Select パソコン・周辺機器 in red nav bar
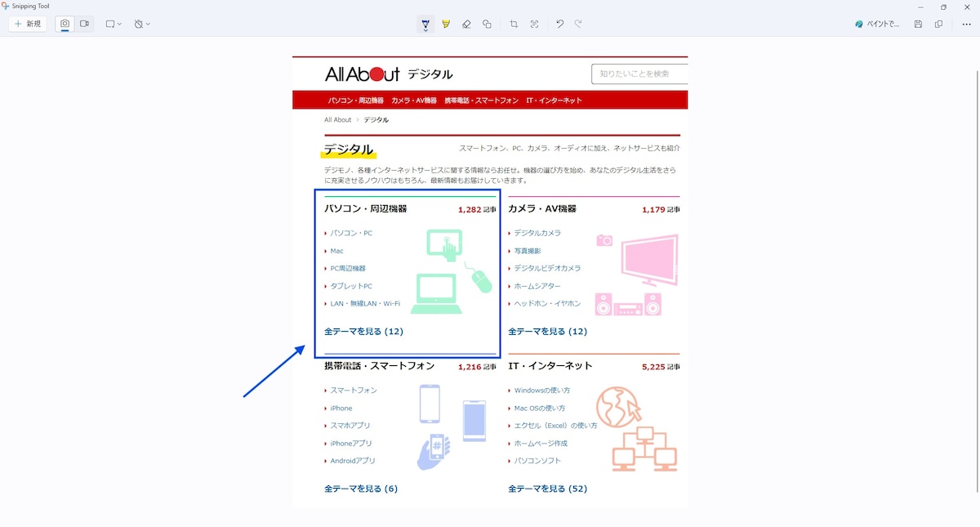 point(356,100)
